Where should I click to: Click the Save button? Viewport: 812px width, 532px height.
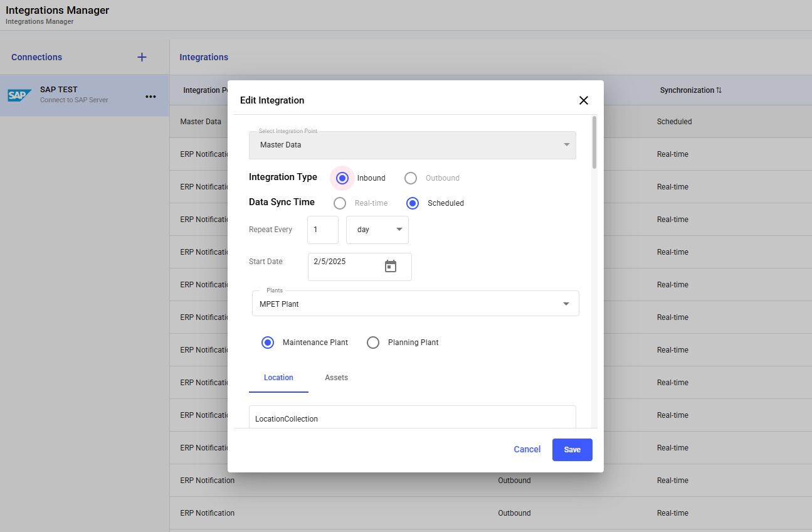[572, 450]
